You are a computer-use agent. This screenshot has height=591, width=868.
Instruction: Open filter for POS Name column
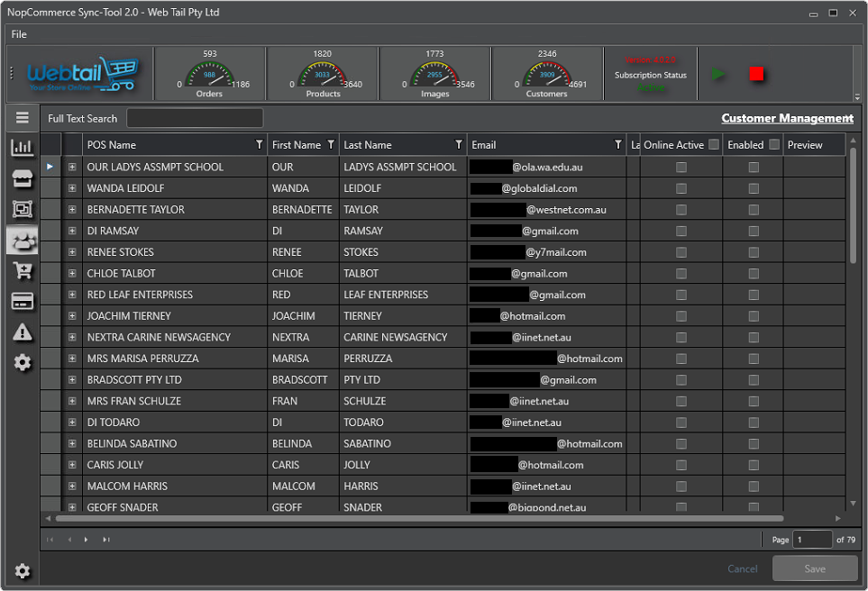(x=260, y=145)
